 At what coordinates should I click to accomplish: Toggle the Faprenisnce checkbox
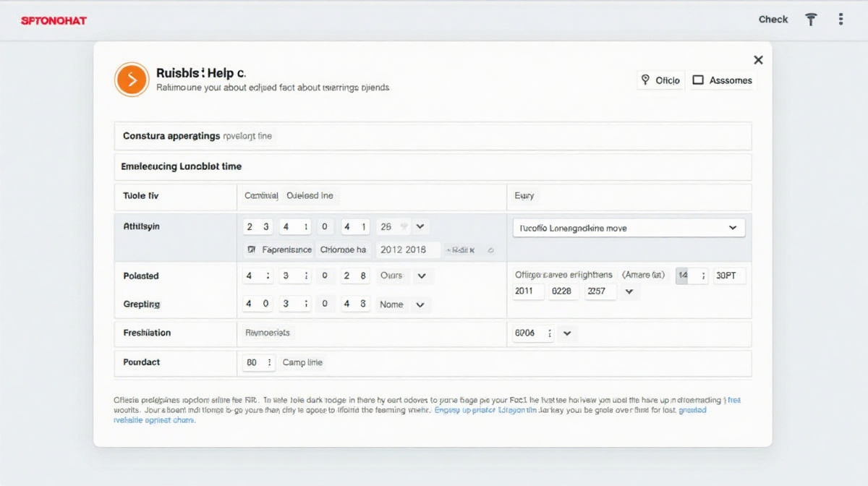tap(252, 250)
